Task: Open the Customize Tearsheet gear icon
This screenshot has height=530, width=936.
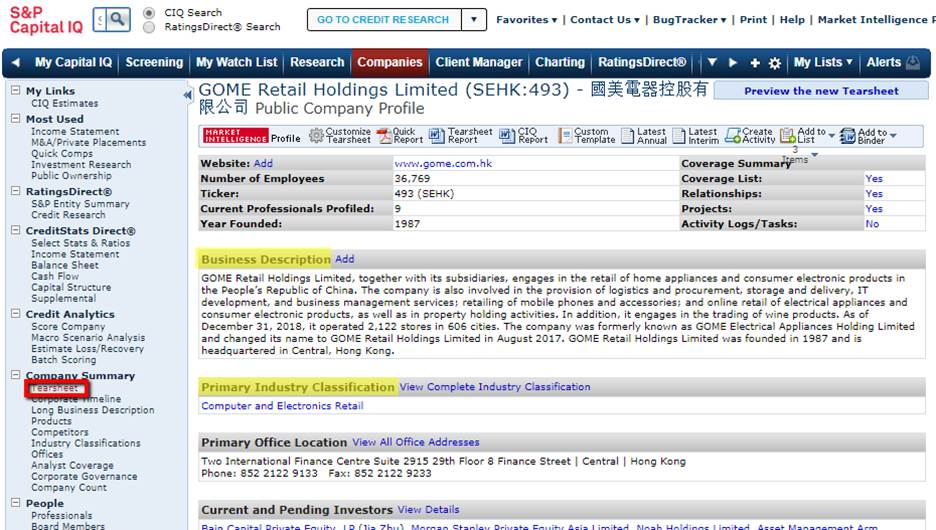Action: tap(316, 136)
